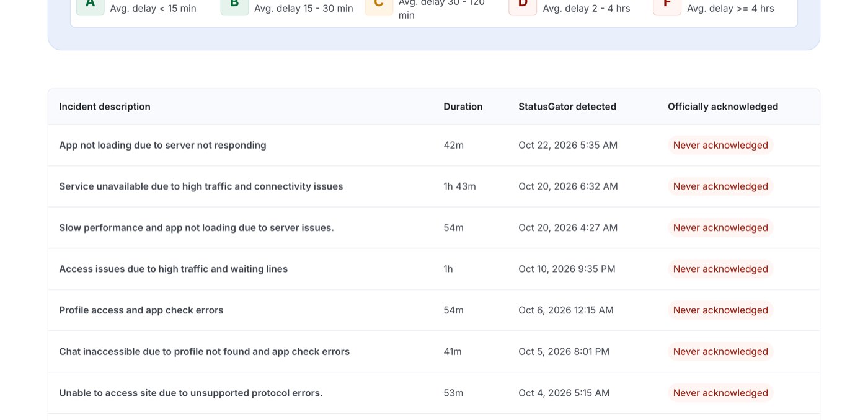Image resolution: width=868 pixels, height=420 pixels.
Task: Click 'Never acknowledged' badge for Oct 5 incident
Action: (x=720, y=352)
